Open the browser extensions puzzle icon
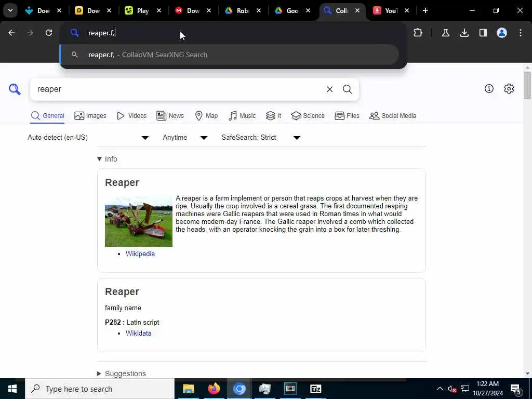Viewport: 532px width, 399px height. (418, 33)
